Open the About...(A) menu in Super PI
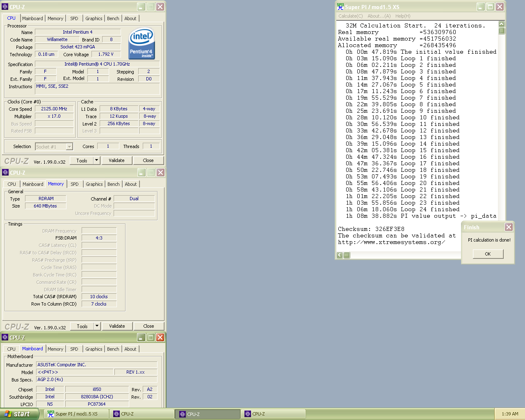This screenshot has height=420, width=525. [x=379, y=16]
